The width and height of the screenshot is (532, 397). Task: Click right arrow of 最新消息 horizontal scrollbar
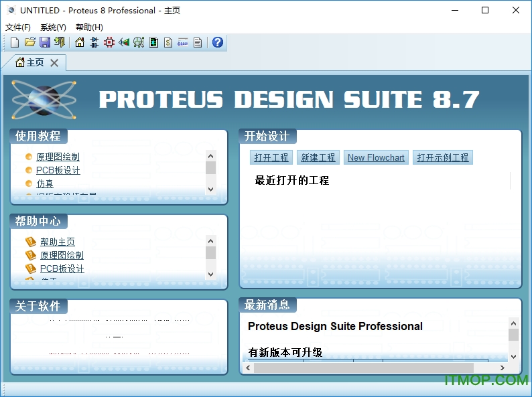503,368
